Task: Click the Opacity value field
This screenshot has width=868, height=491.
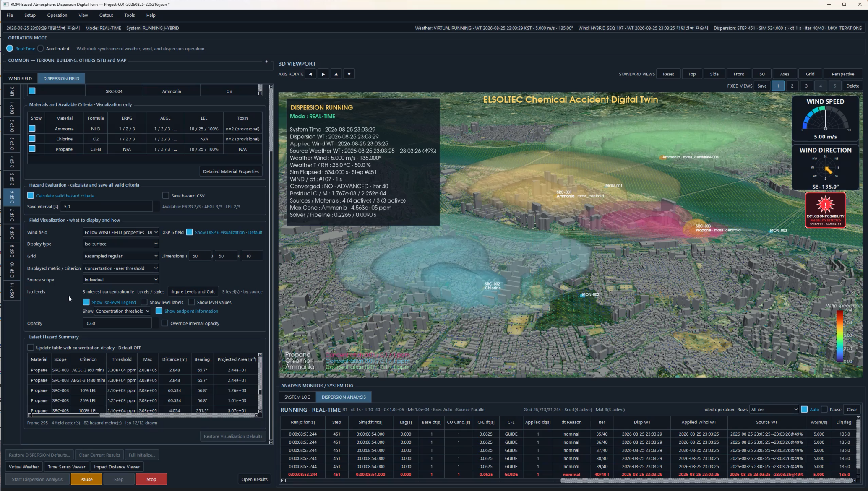Action: point(117,323)
